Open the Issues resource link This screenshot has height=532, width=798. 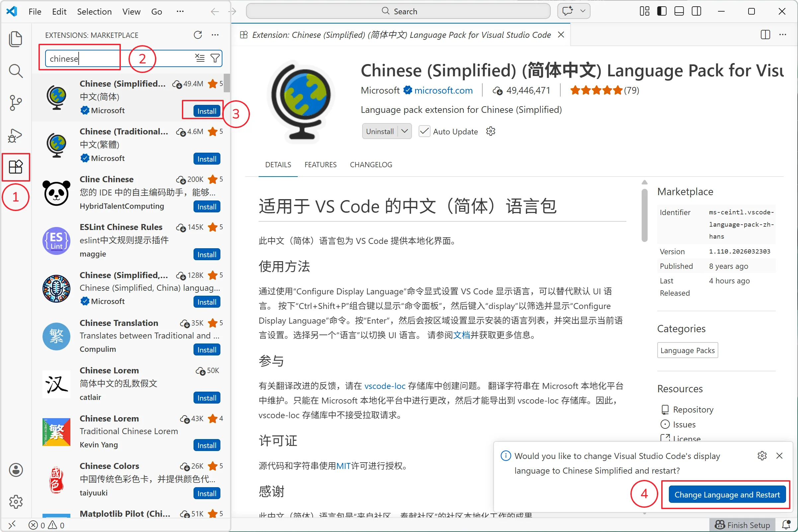(684, 424)
